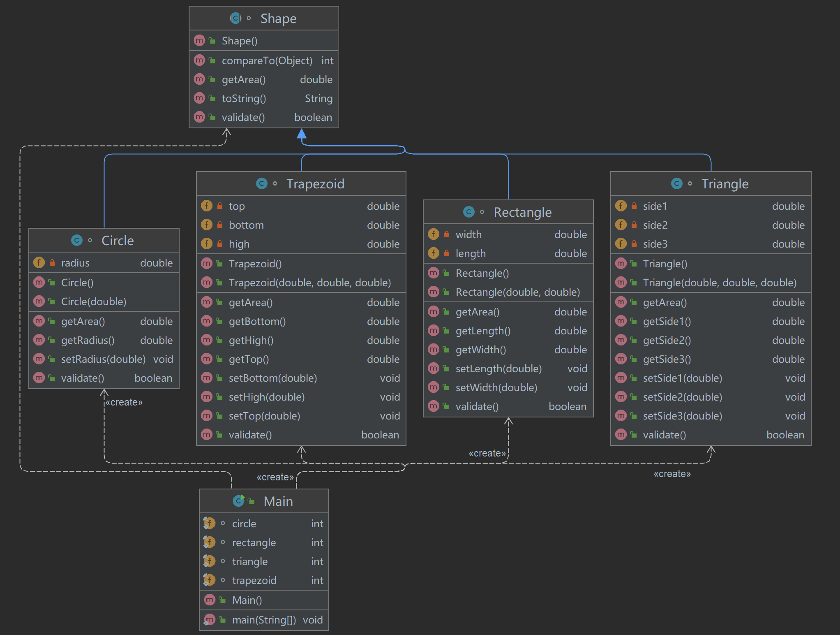Click the field icon beside side3

coord(621,244)
